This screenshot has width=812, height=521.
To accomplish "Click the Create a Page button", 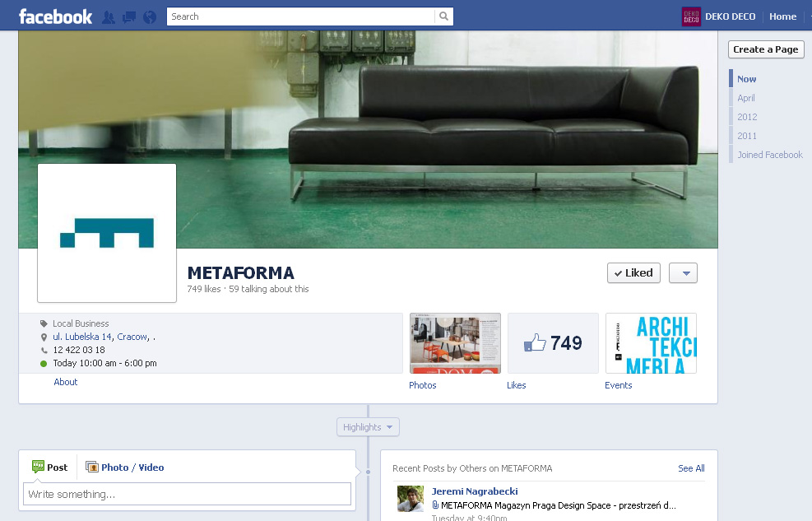I will [x=766, y=49].
